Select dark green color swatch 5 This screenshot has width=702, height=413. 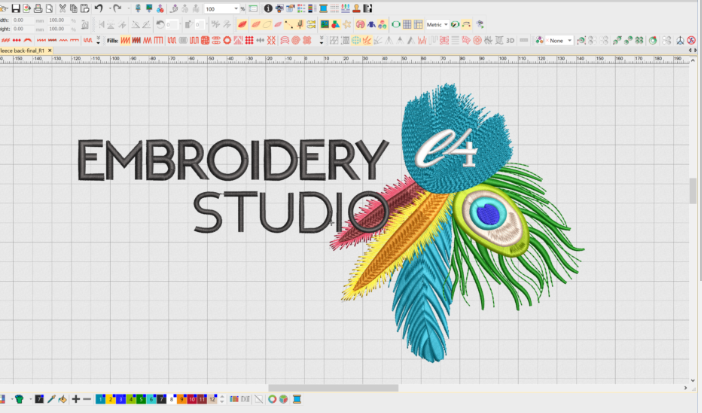[141, 399]
